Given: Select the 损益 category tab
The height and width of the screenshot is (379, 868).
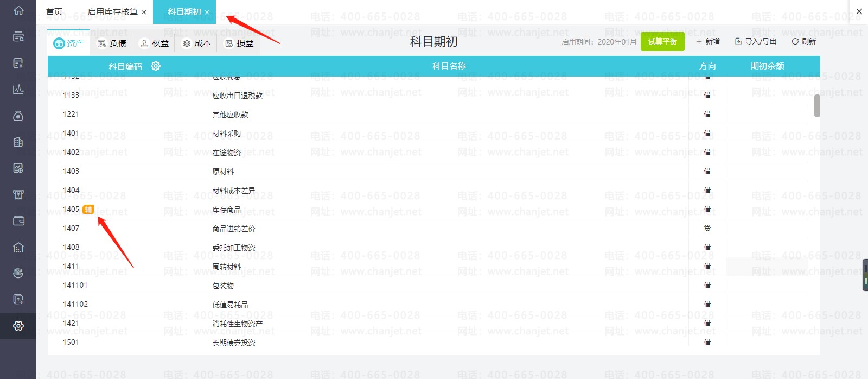Looking at the screenshot, I should (x=239, y=43).
